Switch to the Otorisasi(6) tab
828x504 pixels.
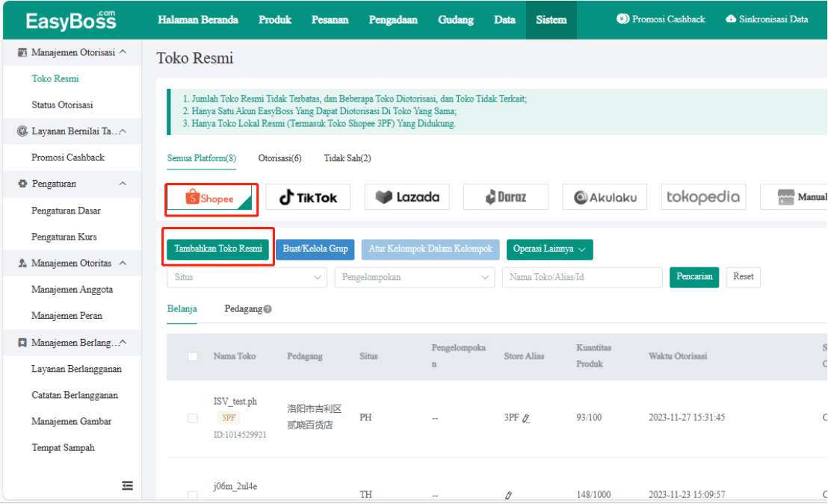coord(280,158)
